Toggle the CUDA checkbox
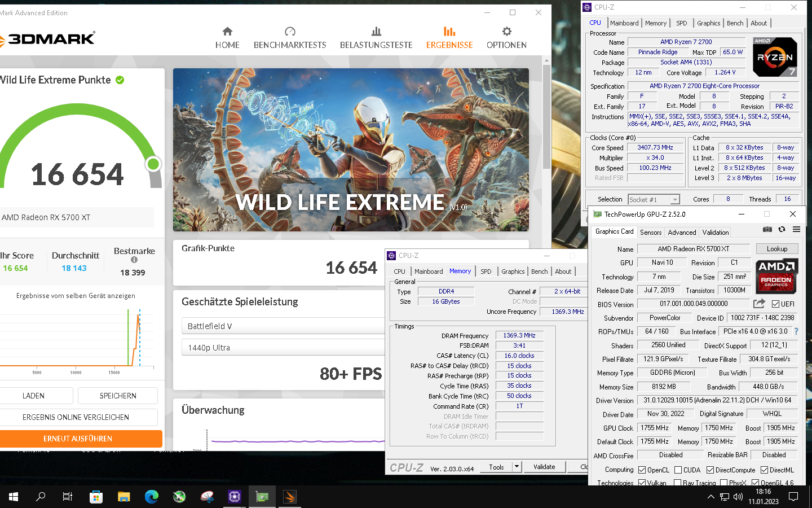 678,470
